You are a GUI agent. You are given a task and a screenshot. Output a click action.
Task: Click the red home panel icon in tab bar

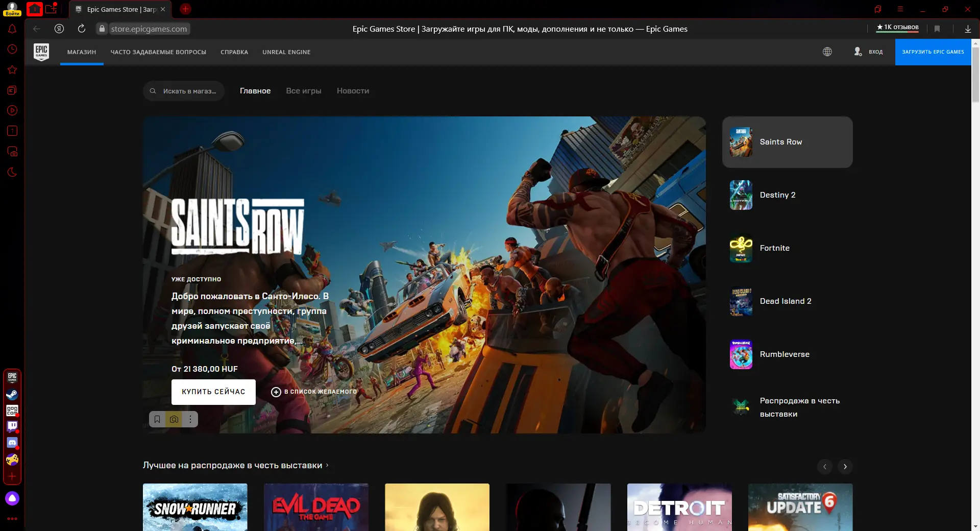35,9
